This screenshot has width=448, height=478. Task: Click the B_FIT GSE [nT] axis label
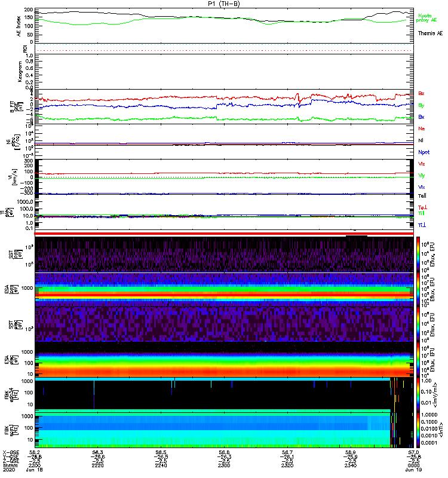pos(16,107)
